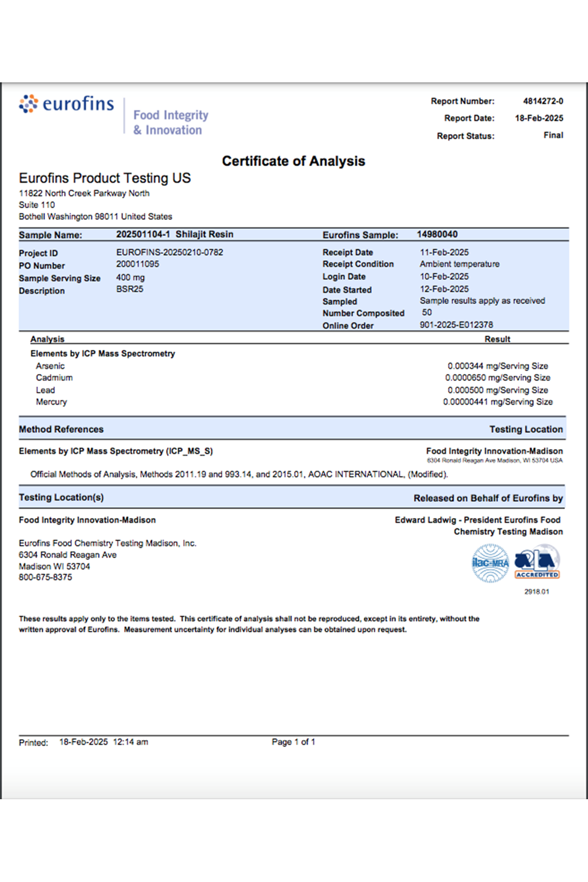This screenshot has width=588, height=882.
Task: Click Bothell Washington 98011 United States
Action: [96, 217]
